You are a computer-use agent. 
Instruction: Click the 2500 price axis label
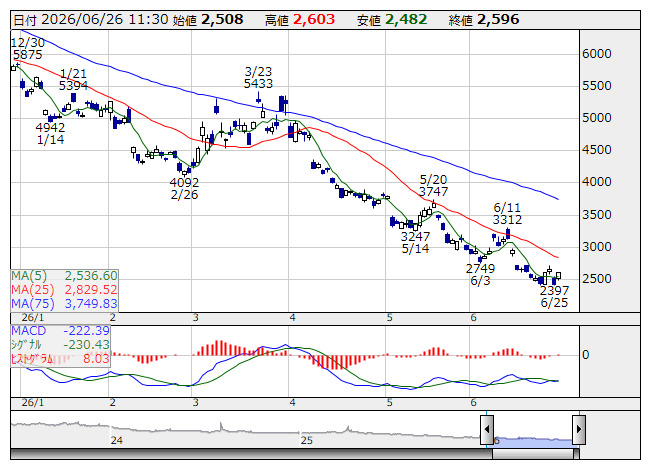597,279
